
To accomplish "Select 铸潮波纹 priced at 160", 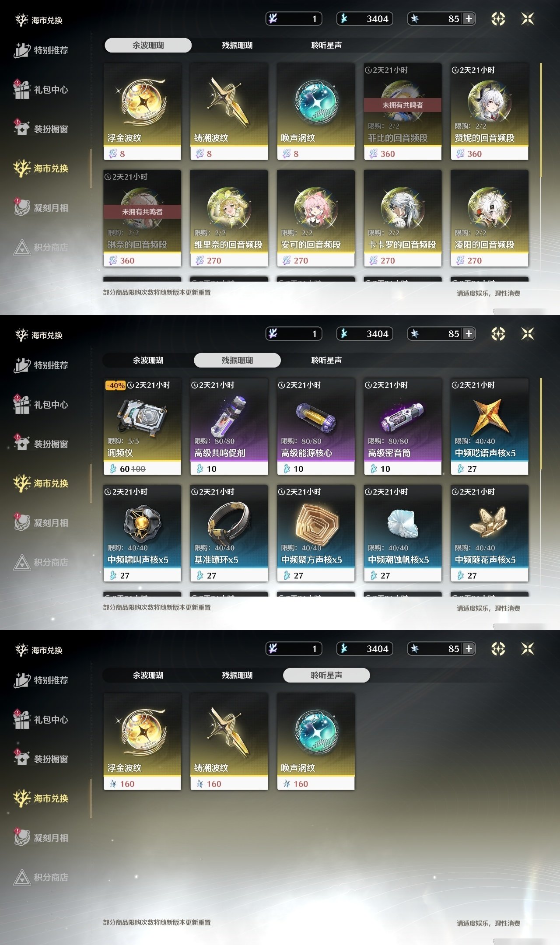I will tap(229, 742).
